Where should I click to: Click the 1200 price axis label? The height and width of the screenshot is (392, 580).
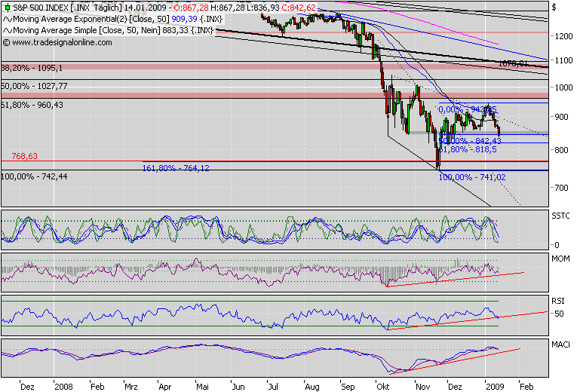(x=563, y=36)
